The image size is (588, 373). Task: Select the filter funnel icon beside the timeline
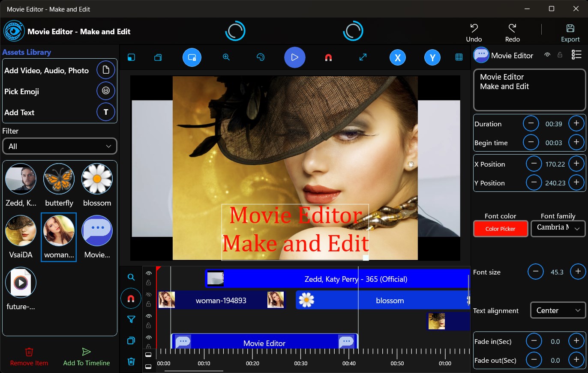131,319
